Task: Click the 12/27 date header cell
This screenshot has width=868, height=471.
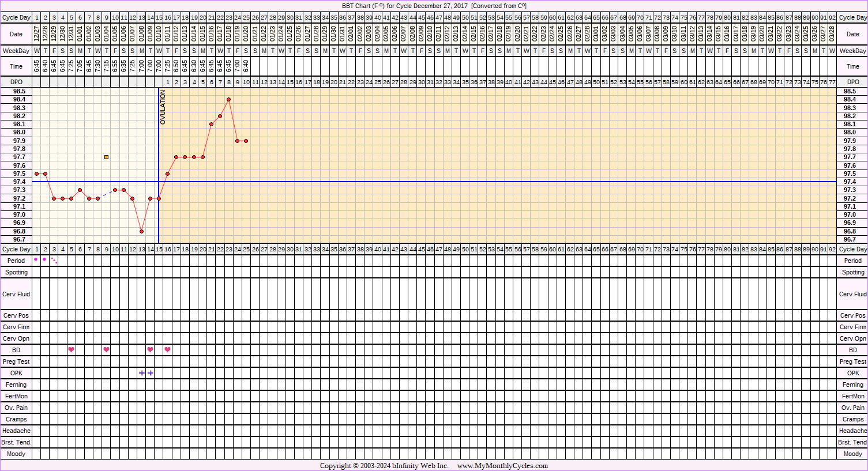Action: [x=37, y=34]
